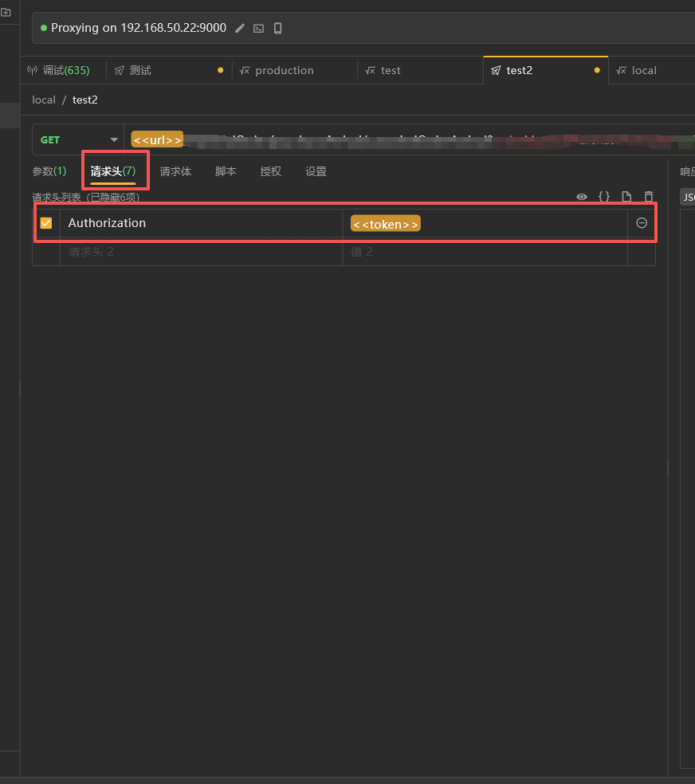
Task: Open the terminal icon beside proxy address
Action: [x=258, y=29]
